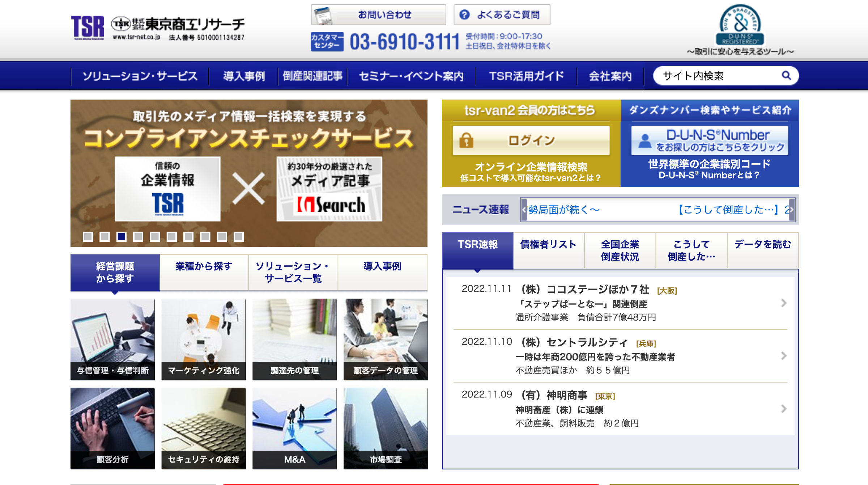The image size is (868, 485).
Task: Open セントラルシティ article chevron arrow
Action: [784, 356]
